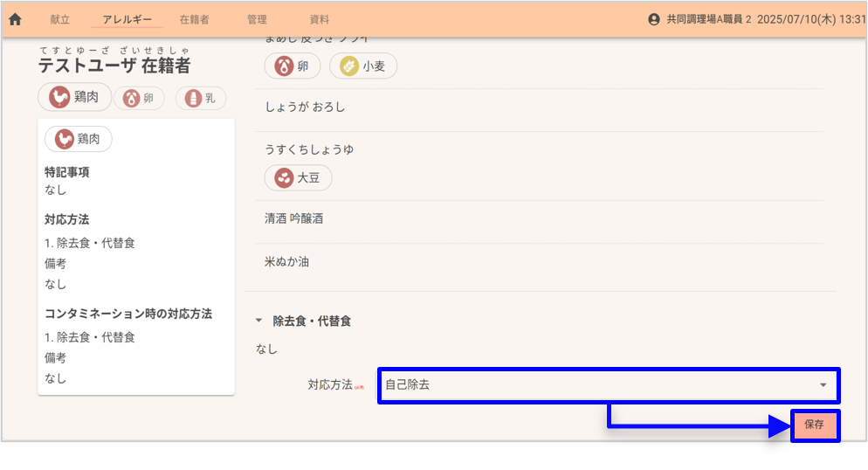
Task: Go to the 管理 tab
Action: 257,19
